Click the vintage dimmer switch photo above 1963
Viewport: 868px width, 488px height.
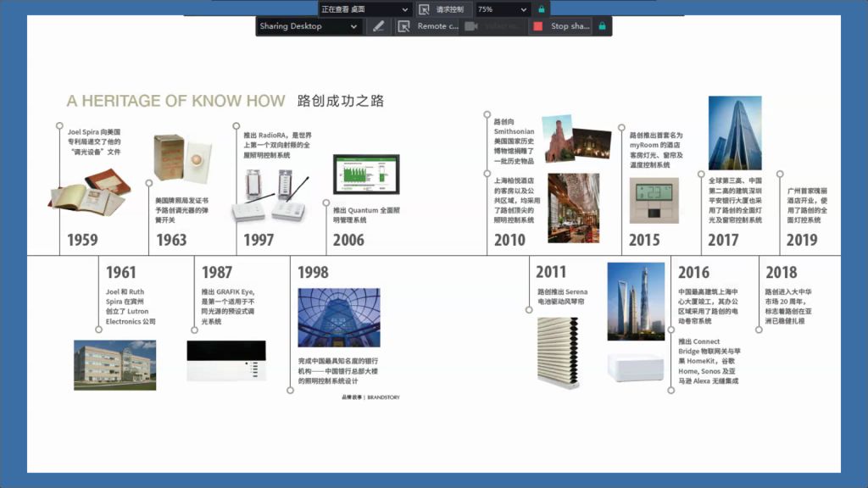183,158
